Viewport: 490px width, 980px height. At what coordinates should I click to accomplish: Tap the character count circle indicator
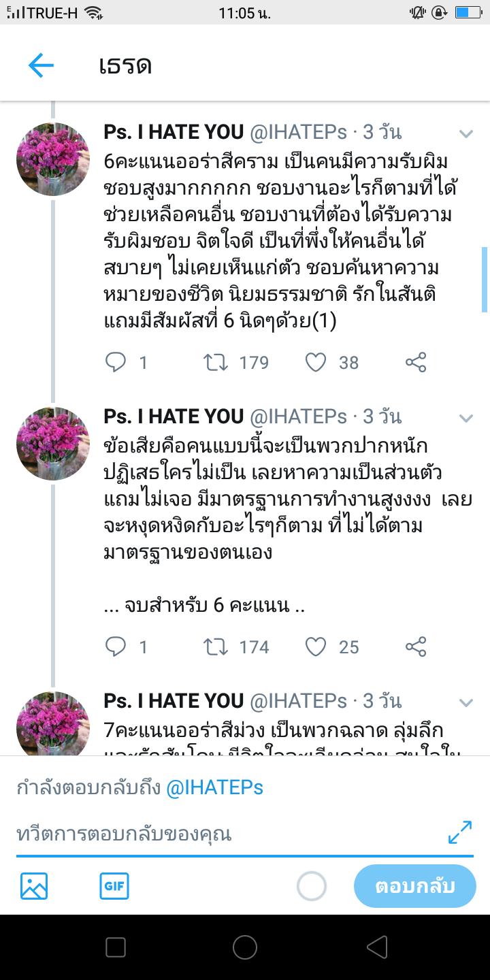(x=312, y=886)
